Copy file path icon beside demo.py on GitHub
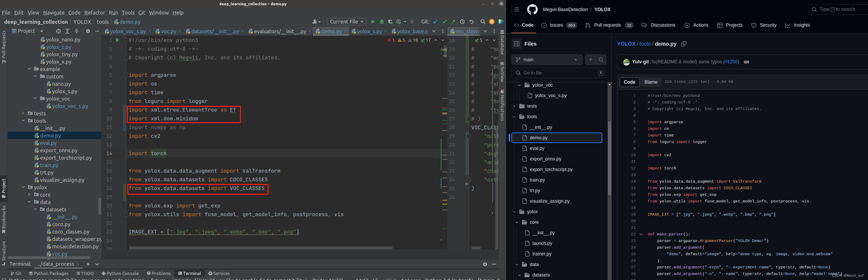Screen dimensions: 868x280 coord(684,44)
